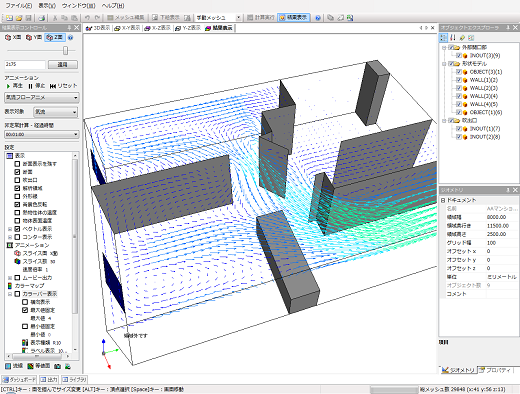This screenshot has height=394, width=520.
Task: Toggle the ベクトル表示 vector display checkbox
Action: pyautogui.click(x=17, y=229)
